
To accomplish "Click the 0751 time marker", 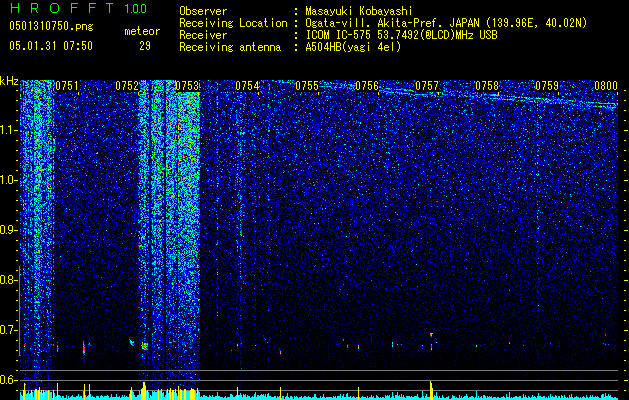I will tap(67, 86).
